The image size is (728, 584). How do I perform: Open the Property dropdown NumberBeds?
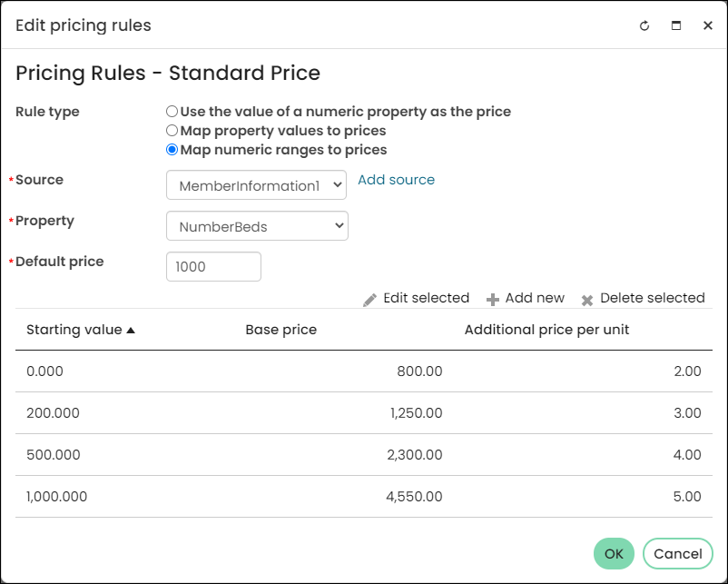click(257, 226)
